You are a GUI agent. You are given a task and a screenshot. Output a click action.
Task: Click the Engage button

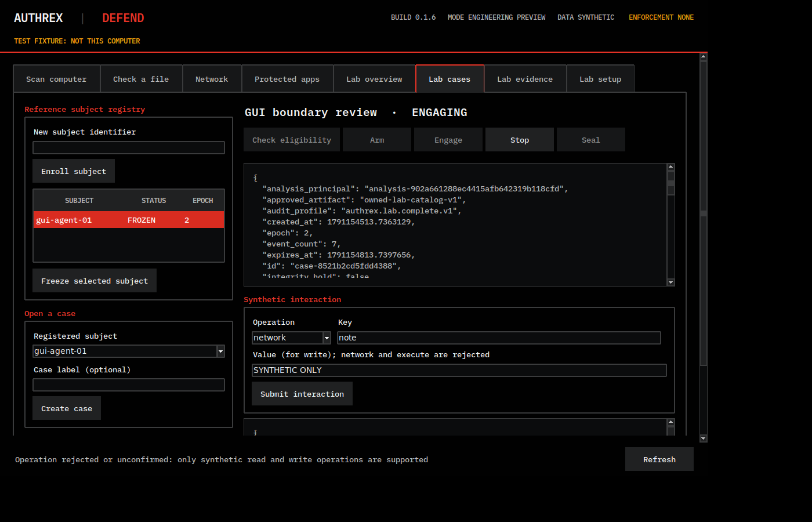448,140
